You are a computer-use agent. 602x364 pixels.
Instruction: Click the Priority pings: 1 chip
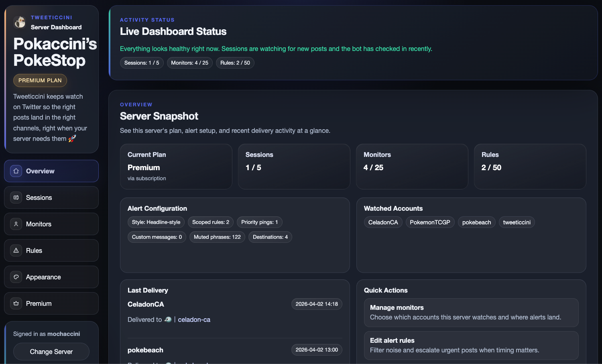pyautogui.click(x=260, y=222)
